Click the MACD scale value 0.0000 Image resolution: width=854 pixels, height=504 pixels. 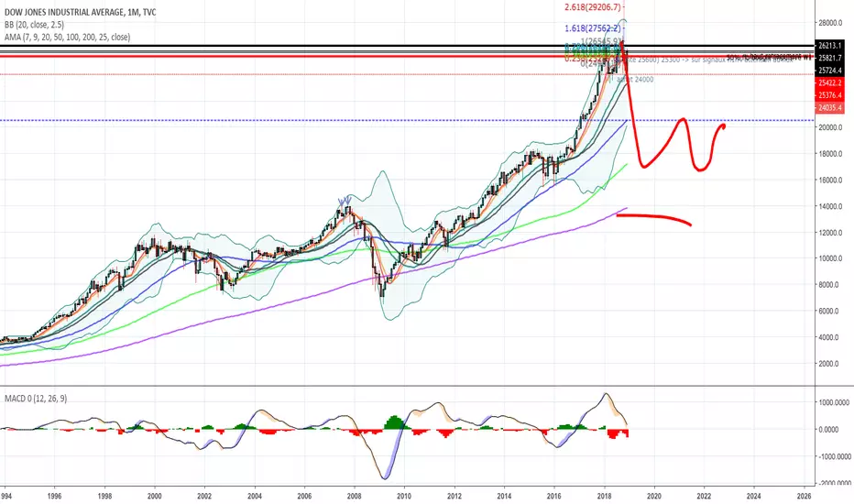click(x=829, y=430)
